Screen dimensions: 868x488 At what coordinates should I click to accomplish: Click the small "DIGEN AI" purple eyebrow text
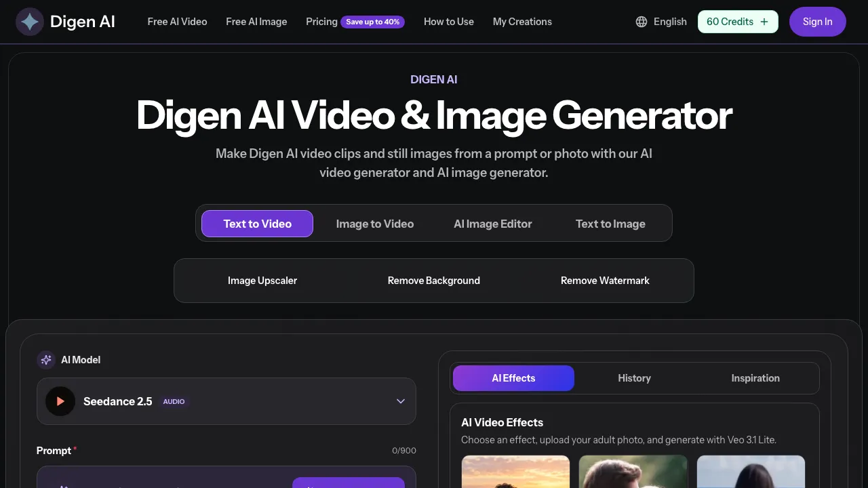pos(434,79)
